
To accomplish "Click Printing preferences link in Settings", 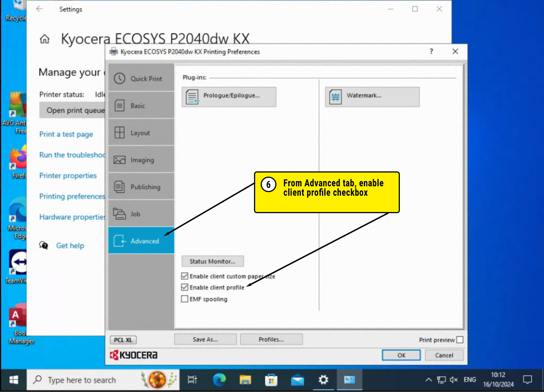I will tap(72, 196).
